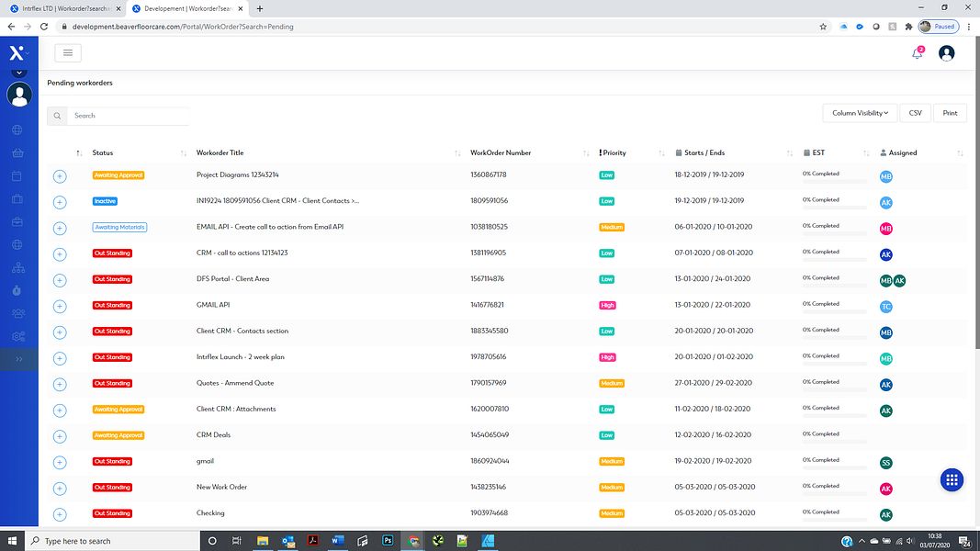The height and width of the screenshot is (551, 980).
Task: Open Outlook from the taskbar
Action: click(288, 540)
